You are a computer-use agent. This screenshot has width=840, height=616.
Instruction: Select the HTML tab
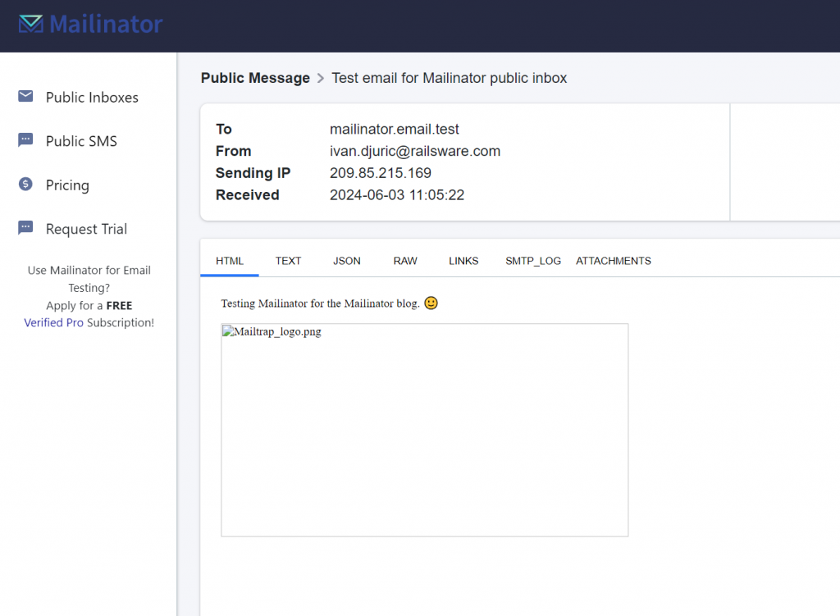point(229,260)
